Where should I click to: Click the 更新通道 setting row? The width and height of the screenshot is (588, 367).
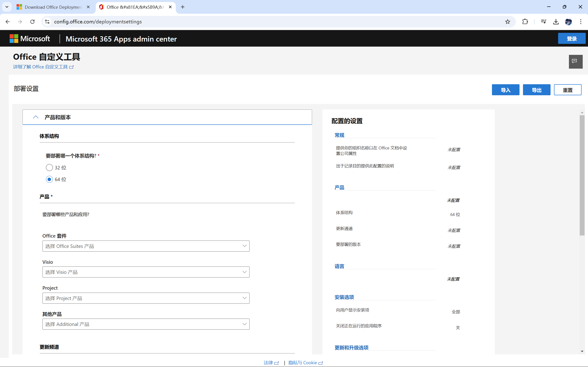[x=398, y=229]
